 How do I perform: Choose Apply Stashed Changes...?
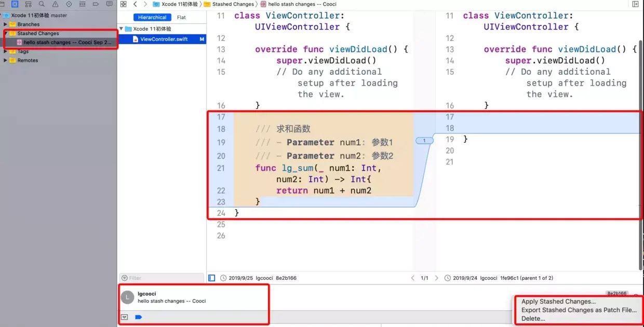tap(558, 302)
